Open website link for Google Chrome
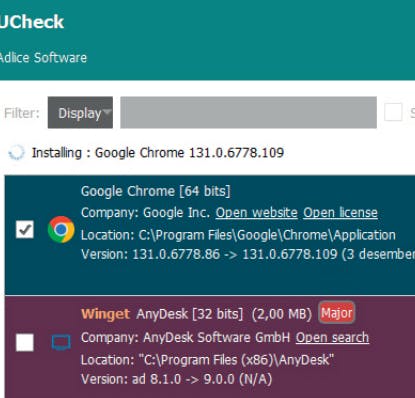Viewport: 415px width, 398px height. [x=257, y=213]
